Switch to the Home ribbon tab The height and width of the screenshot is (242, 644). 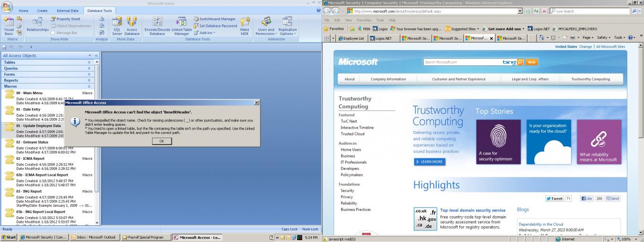[23, 10]
